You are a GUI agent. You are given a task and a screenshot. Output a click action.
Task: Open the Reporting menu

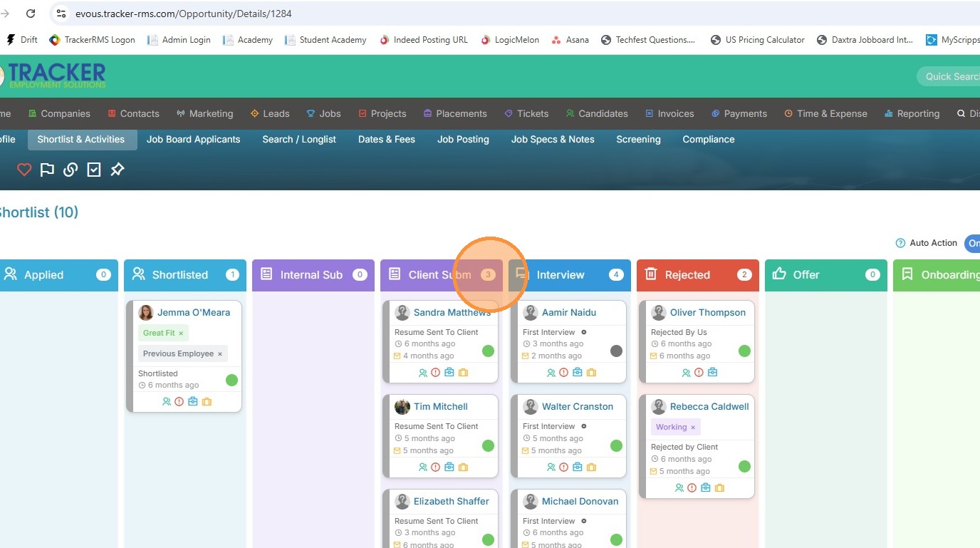912,113
